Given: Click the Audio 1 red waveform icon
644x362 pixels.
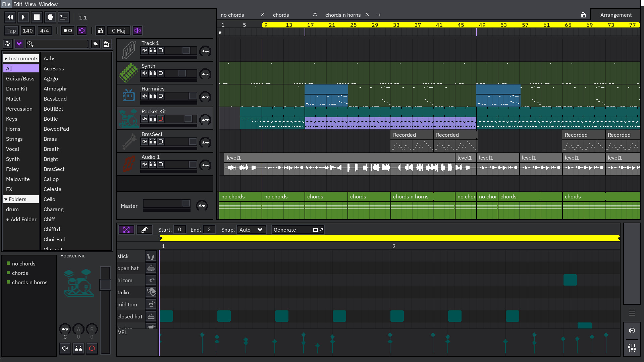Looking at the screenshot, I should pyautogui.click(x=128, y=164).
